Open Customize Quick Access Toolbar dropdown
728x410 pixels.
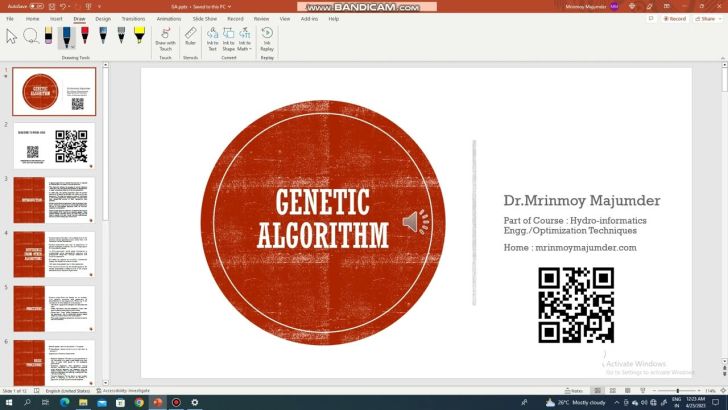99,7
